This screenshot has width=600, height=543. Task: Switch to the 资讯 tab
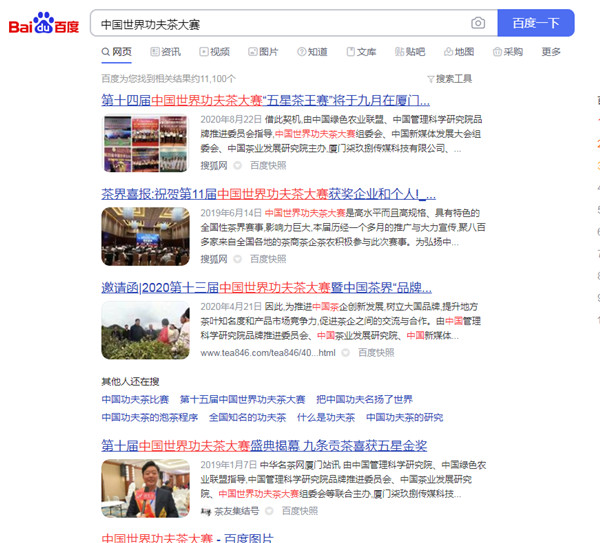tap(165, 52)
